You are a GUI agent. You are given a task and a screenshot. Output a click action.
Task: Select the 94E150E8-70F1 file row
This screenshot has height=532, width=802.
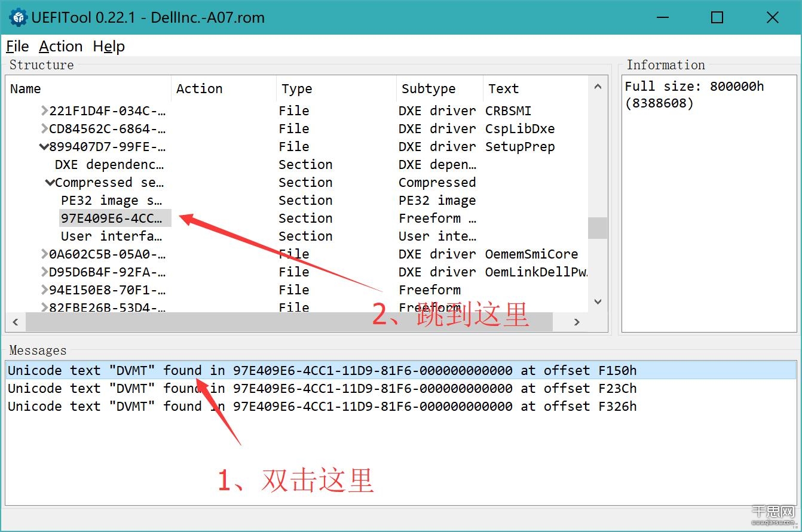click(x=108, y=290)
